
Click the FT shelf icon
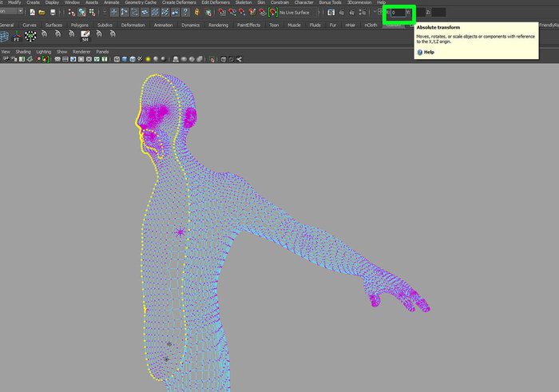point(17,38)
